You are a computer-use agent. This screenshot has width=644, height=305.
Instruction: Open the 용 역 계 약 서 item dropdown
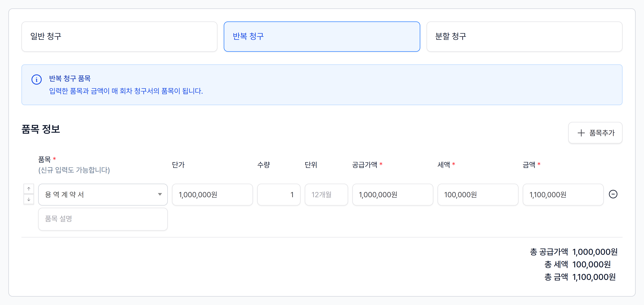point(103,195)
